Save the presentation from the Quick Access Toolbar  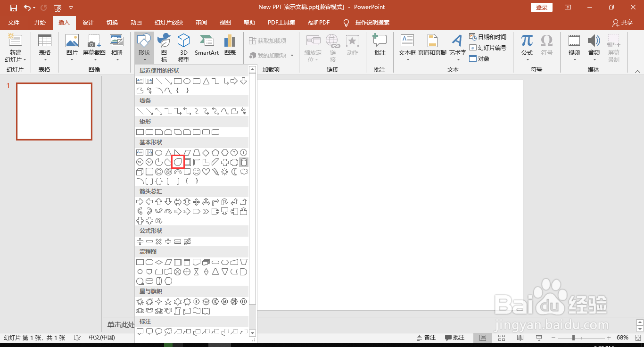pyautogui.click(x=14, y=8)
